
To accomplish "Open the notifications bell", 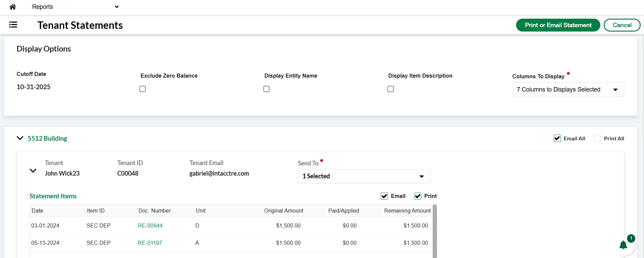I will [x=623, y=245].
